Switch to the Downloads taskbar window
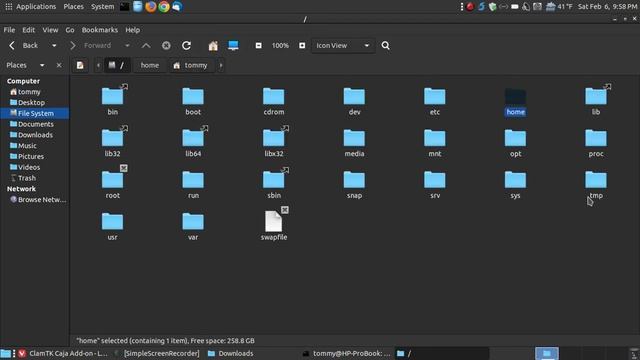Image resolution: width=640 pixels, height=360 pixels. 231,353
